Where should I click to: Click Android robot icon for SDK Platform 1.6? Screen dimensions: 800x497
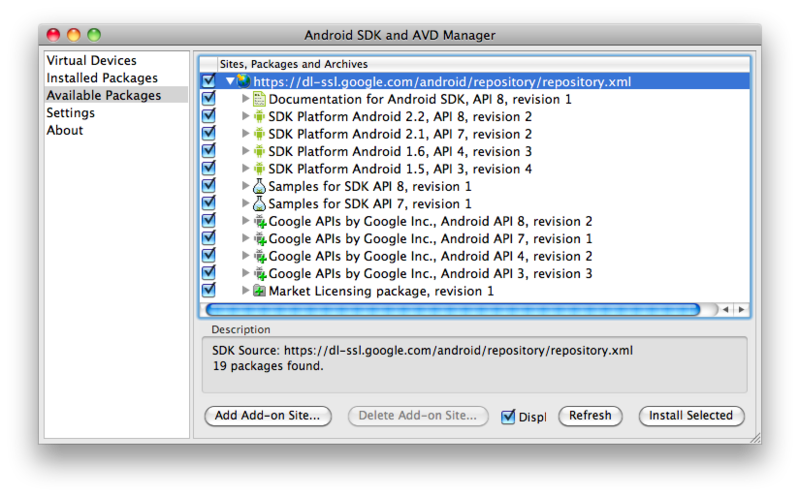259,151
